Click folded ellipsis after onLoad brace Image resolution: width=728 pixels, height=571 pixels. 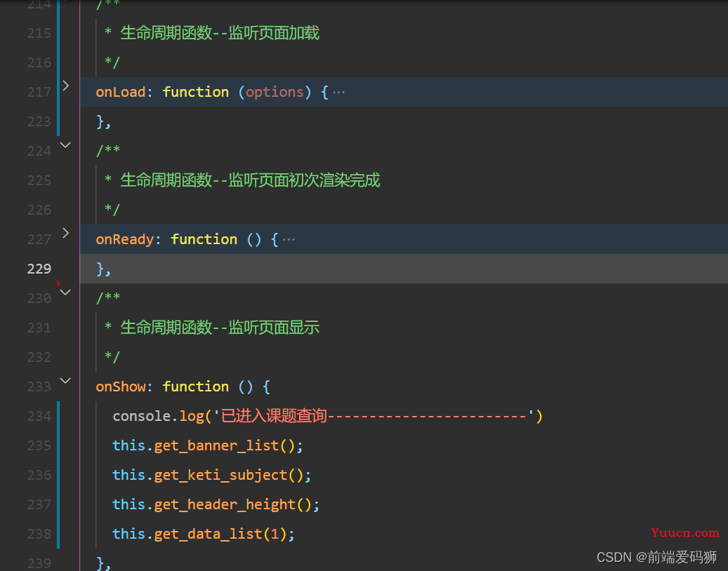339,93
